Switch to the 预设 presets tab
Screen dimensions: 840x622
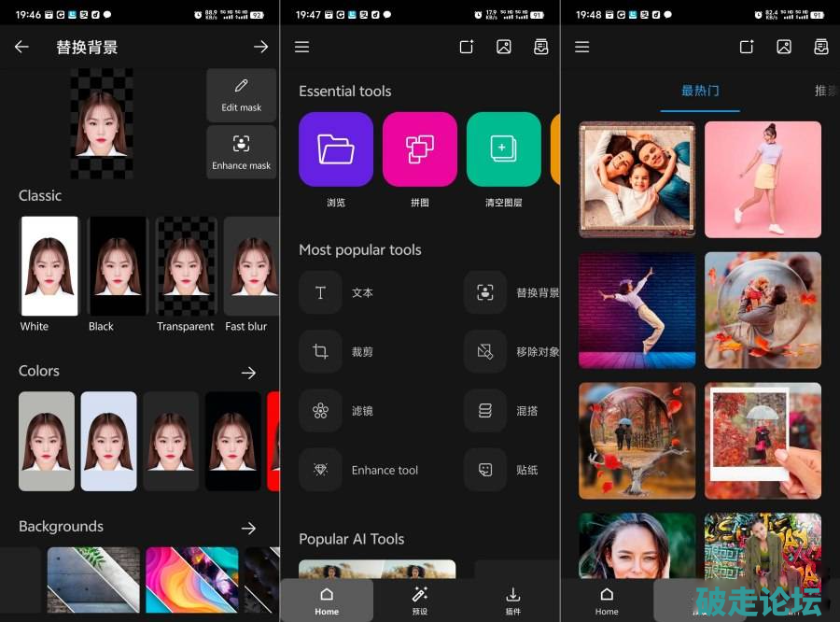(x=420, y=600)
